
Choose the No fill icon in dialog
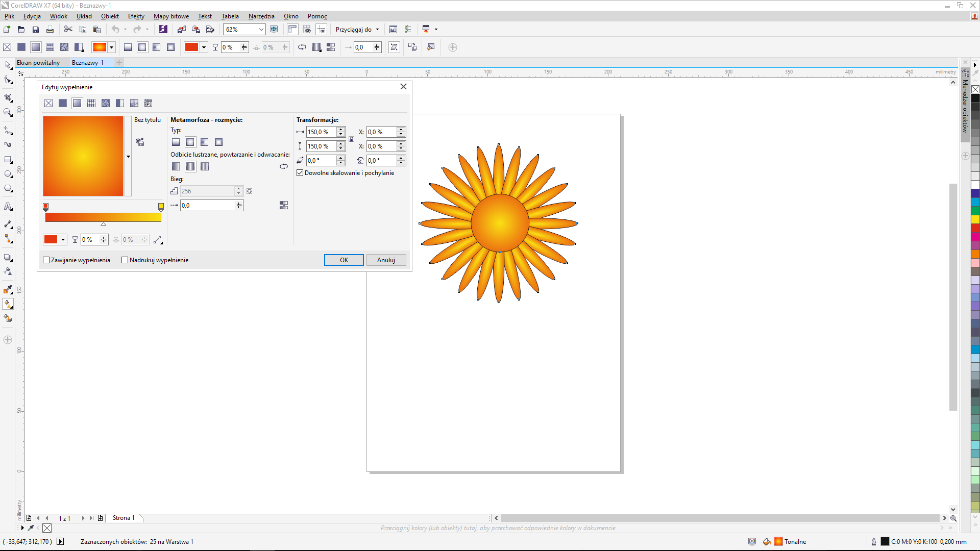coord(48,103)
